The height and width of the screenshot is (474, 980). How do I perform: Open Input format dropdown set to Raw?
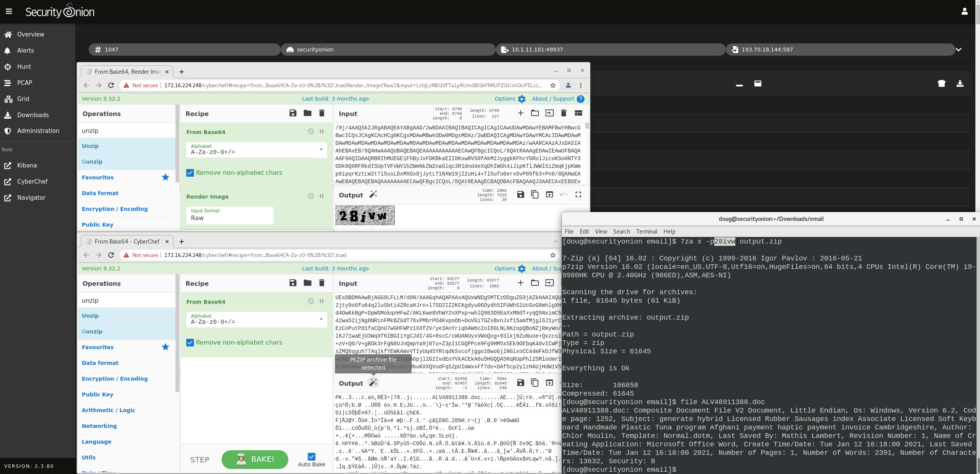(230, 215)
